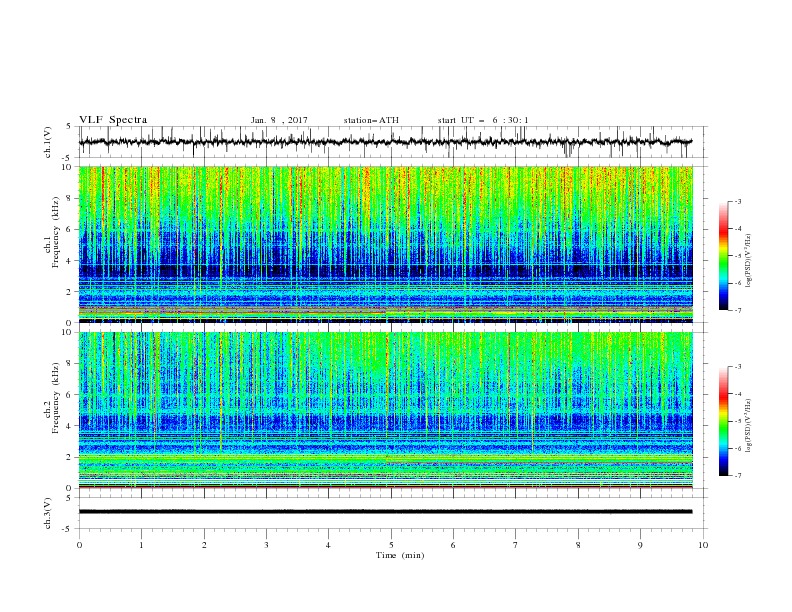792x612 pixels.
Task: Click the "-7" tick on upper colorbar
Action: pos(737,310)
